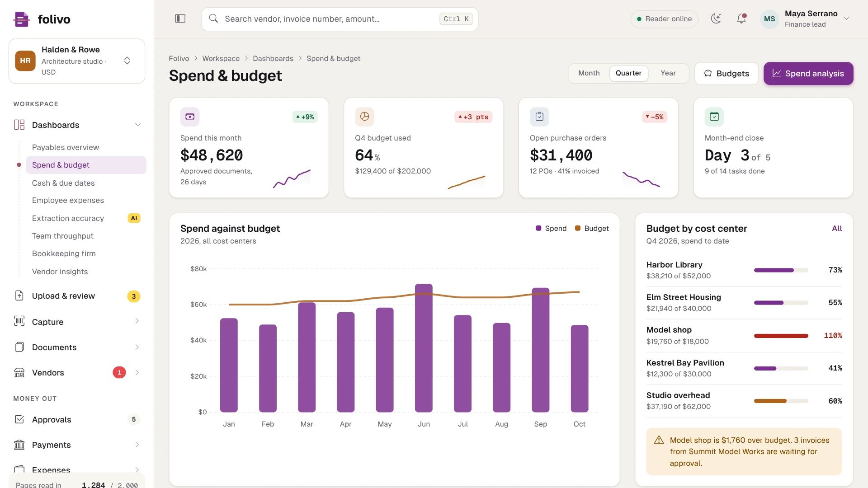
Task: Select the Quarter period tab
Action: pyautogui.click(x=628, y=73)
